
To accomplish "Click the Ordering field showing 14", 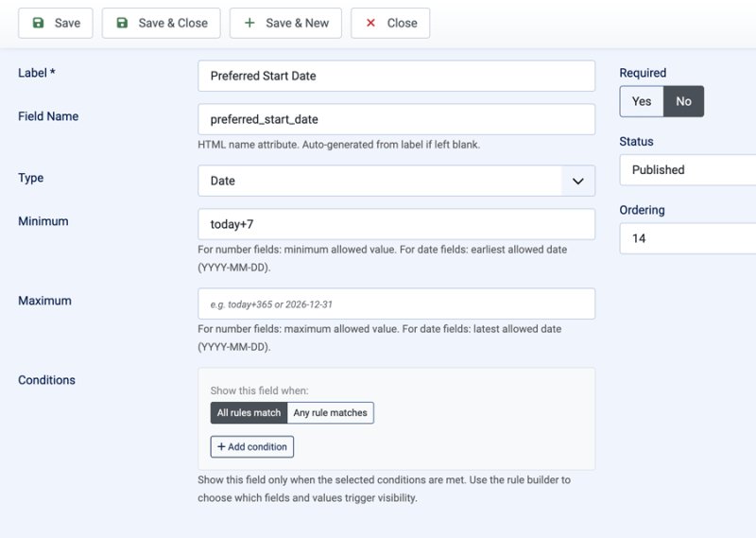I will (688, 238).
